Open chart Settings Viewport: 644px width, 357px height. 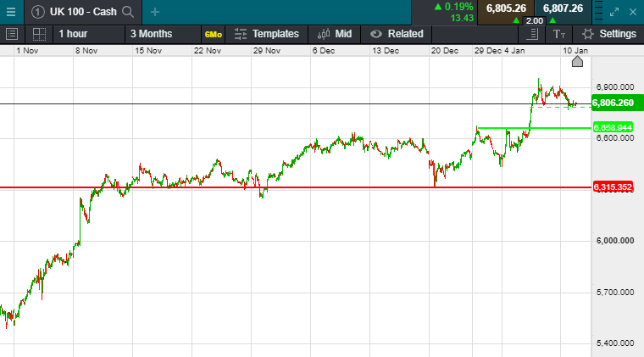click(x=609, y=34)
